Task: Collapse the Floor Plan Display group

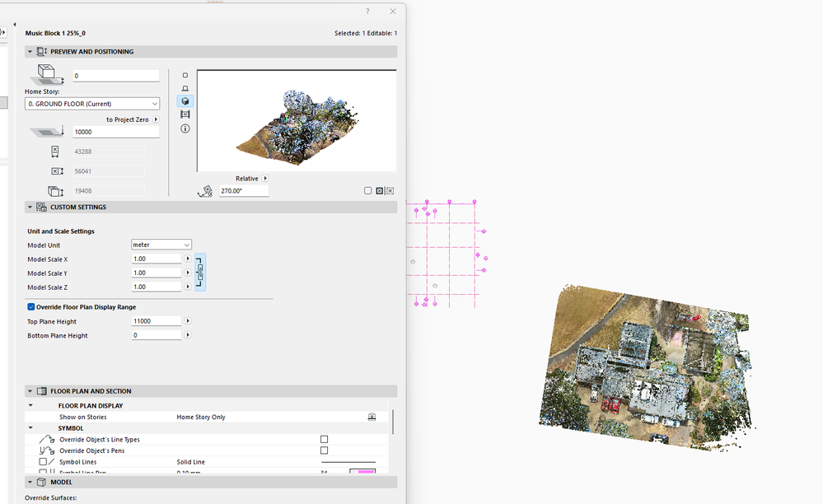Action: [30, 405]
